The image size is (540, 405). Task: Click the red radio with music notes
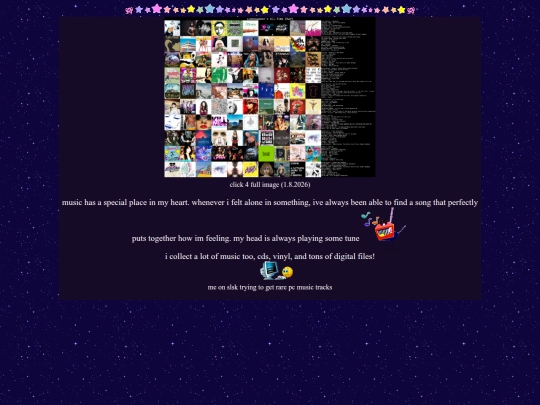383,225
